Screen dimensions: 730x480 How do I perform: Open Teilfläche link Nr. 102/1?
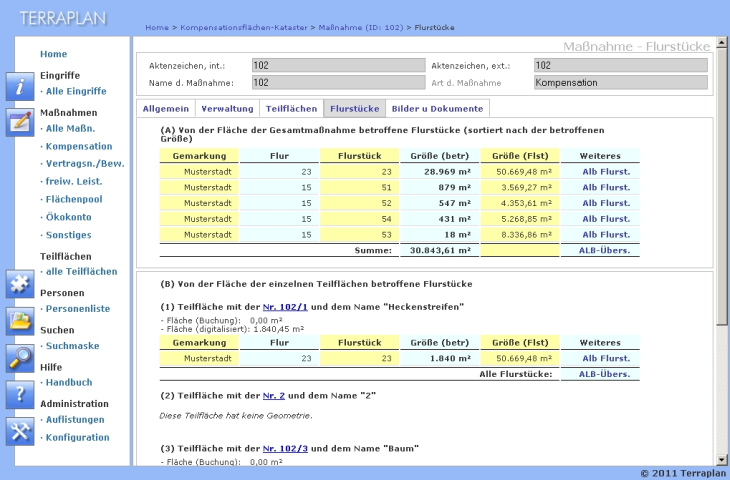285,307
